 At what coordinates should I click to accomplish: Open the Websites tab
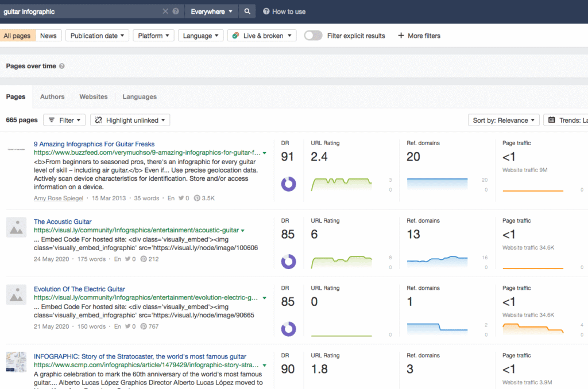pyautogui.click(x=94, y=97)
